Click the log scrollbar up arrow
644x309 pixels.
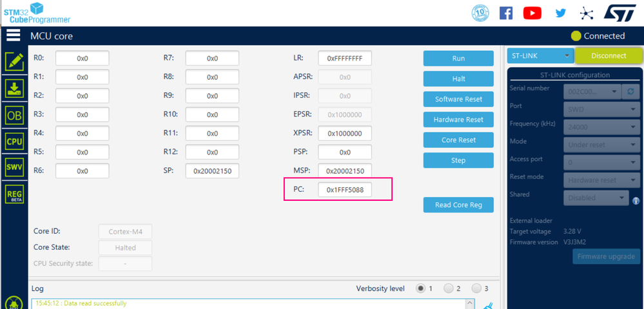470,303
